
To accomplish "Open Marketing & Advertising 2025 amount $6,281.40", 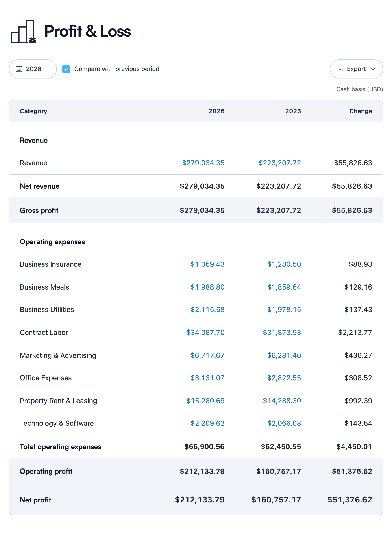I will (x=284, y=355).
